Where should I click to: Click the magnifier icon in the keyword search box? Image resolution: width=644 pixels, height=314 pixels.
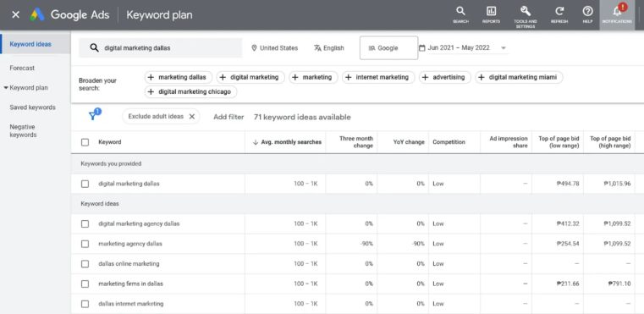pyautogui.click(x=95, y=47)
